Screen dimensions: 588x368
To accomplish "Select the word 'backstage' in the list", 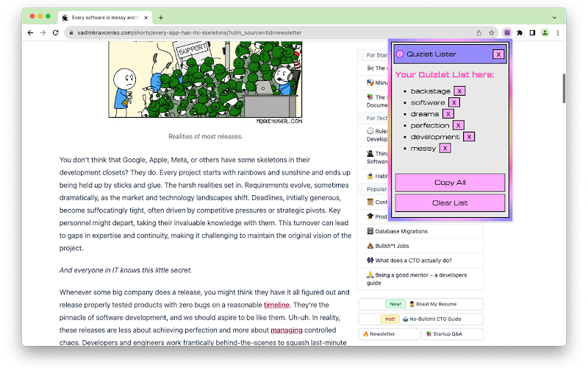I will (430, 91).
